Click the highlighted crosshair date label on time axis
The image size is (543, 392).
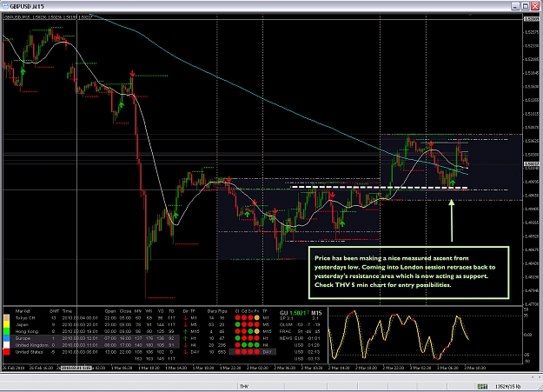(76, 368)
